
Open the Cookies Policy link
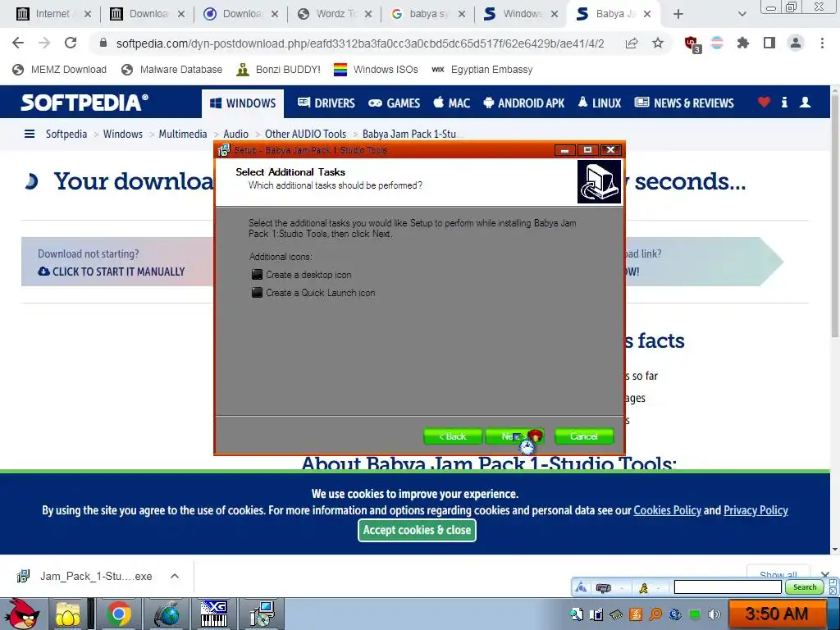click(667, 510)
